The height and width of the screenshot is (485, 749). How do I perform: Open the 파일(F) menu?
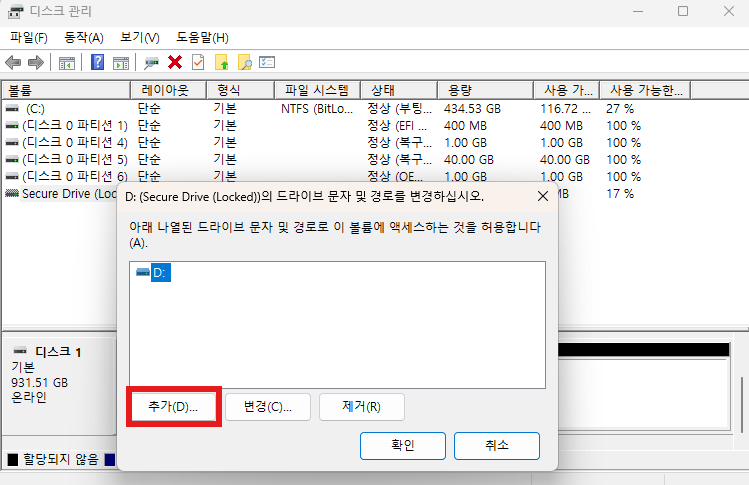(29, 38)
